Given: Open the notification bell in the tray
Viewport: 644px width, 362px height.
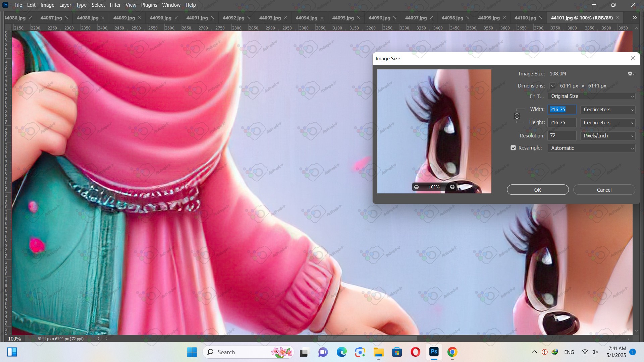Looking at the screenshot, I should [633, 352].
